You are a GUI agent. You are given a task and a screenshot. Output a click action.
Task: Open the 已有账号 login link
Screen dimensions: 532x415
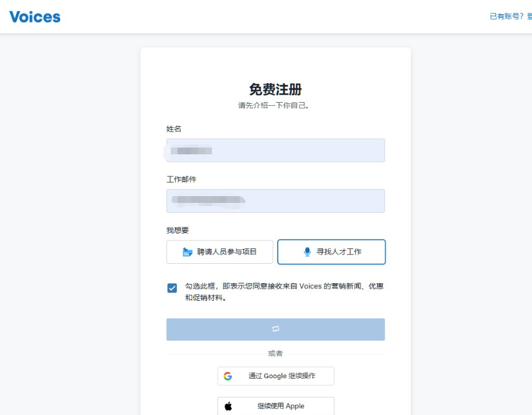tap(510, 16)
